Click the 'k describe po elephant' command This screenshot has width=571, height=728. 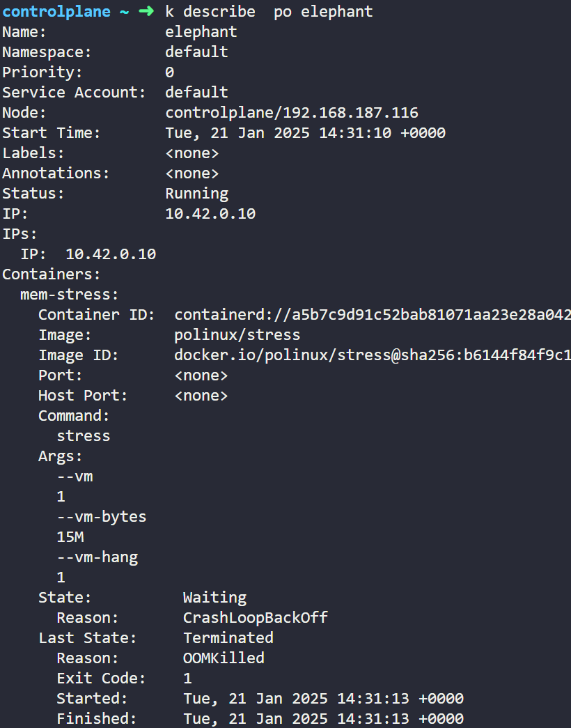pos(269,12)
